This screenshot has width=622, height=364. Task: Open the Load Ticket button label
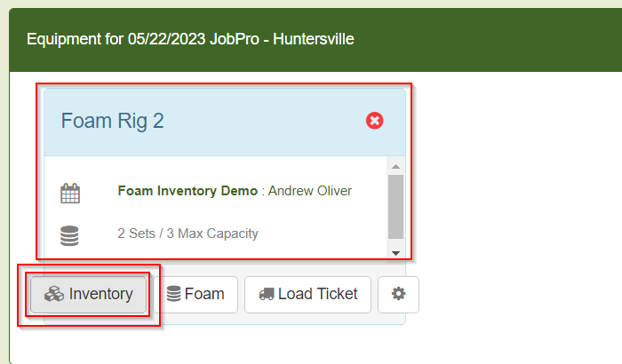point(317,294)
